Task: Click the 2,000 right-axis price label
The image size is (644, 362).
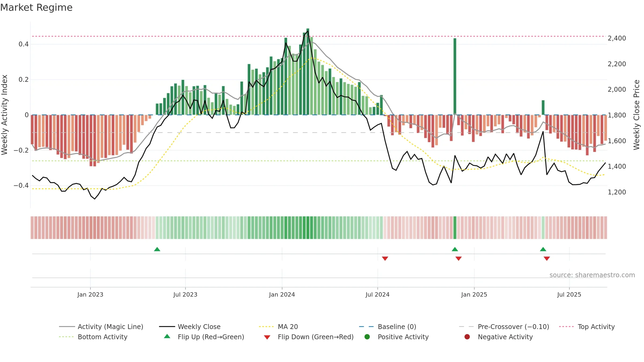Action: coord(617,90)
